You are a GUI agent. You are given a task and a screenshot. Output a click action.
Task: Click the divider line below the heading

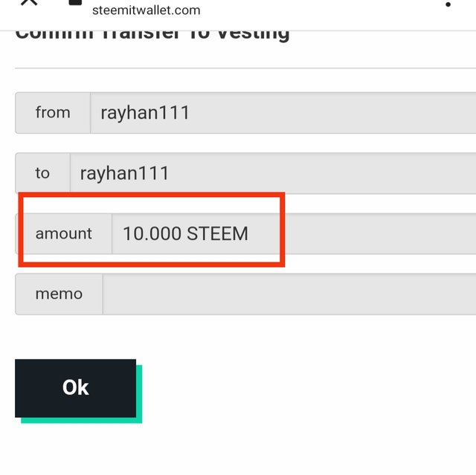tap(245, 68)
